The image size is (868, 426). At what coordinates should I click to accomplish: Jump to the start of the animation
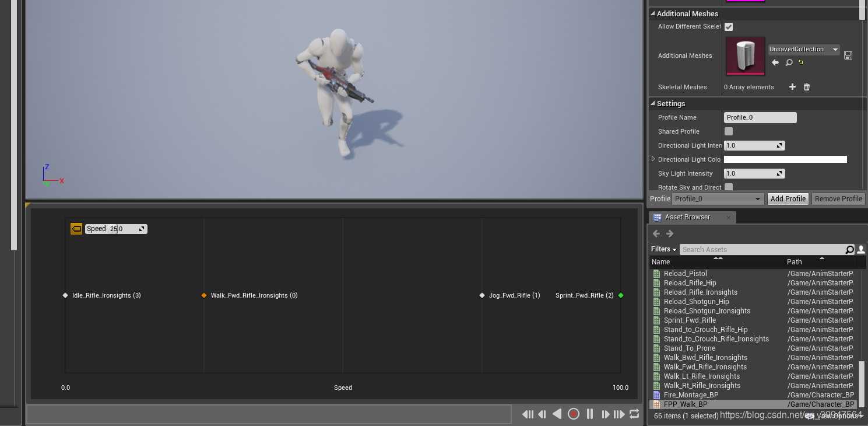(528, 414)
